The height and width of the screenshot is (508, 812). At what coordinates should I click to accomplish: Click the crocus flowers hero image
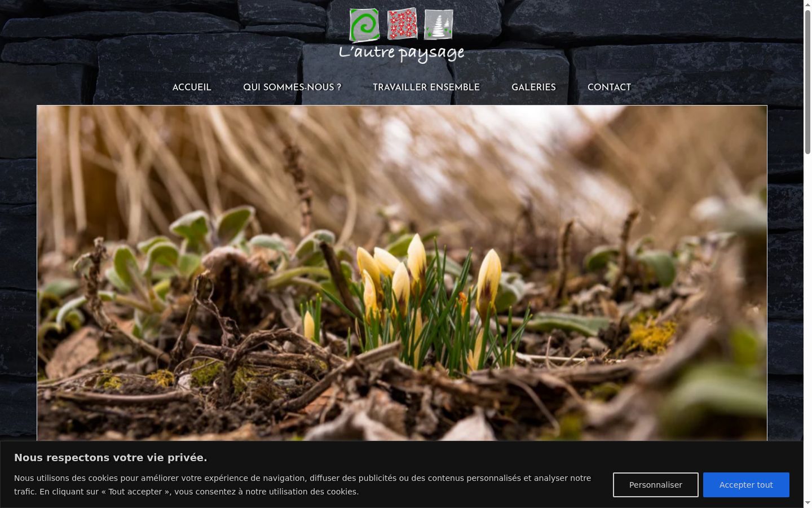(402, 273)
